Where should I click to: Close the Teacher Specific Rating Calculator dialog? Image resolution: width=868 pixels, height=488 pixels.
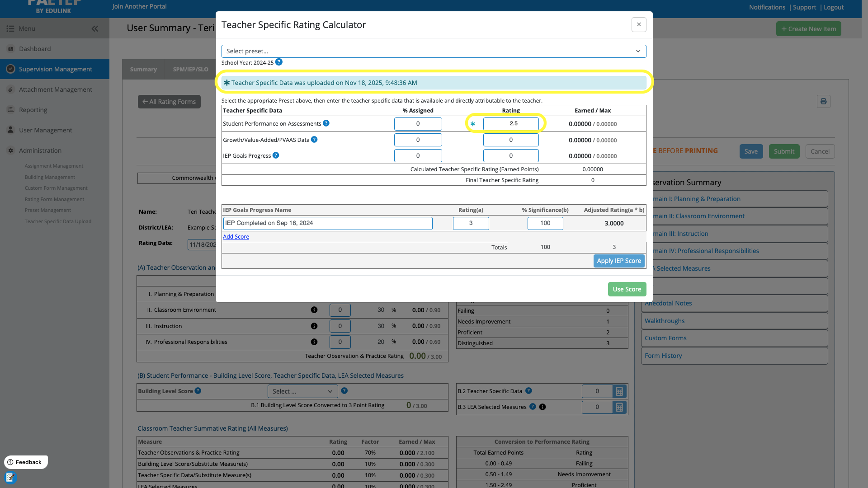(639, 24)
